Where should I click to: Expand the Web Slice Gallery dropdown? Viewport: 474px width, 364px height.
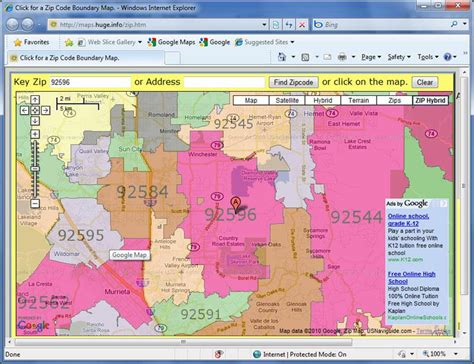(140, 42)
